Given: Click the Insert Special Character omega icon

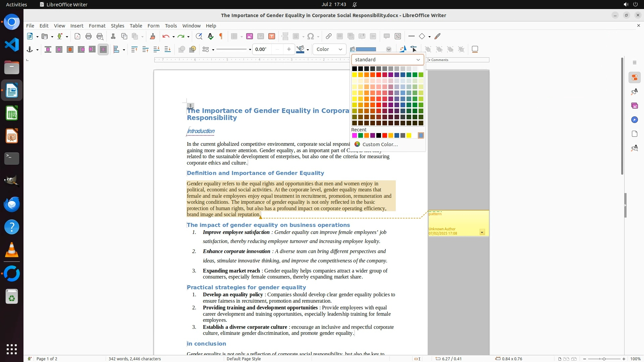Looking at the screenshot, I should [311, 37].
